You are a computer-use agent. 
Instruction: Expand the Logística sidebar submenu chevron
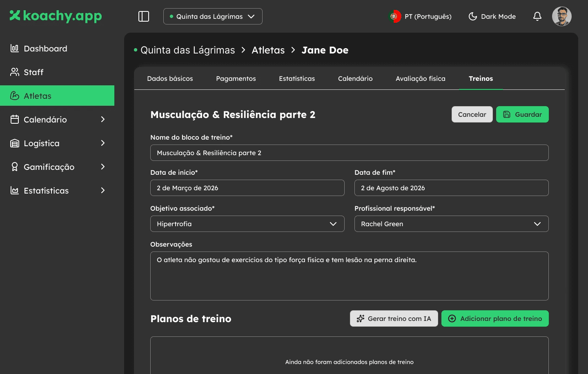click(103, 143)
